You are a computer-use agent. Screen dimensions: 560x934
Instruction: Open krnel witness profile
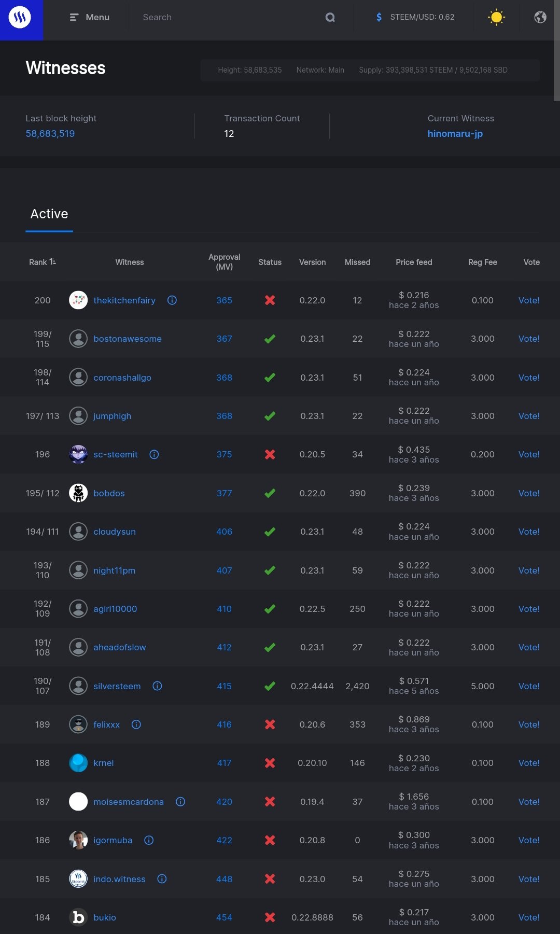[x=104, y=763]
